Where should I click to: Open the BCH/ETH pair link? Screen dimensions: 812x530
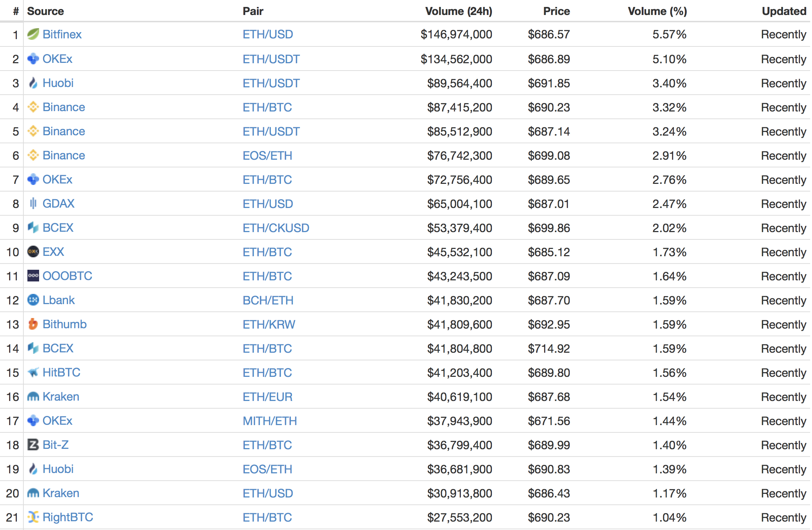coord(268,300)
